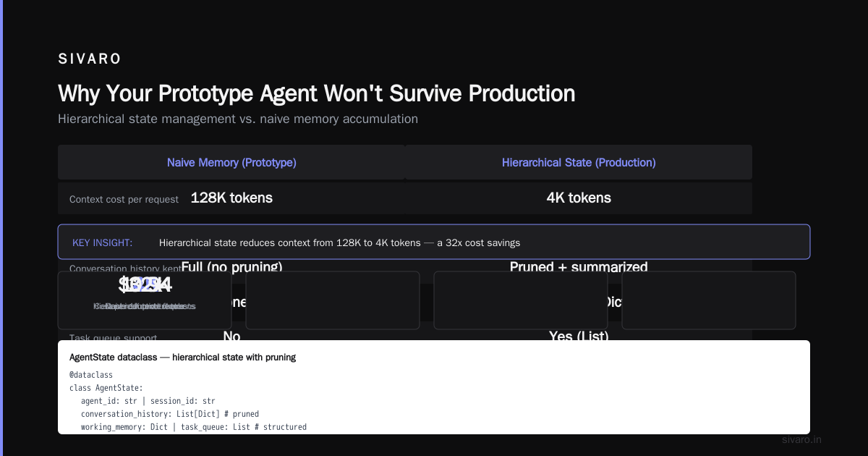Click the "Task queue support" row label

tap(113, 337)
